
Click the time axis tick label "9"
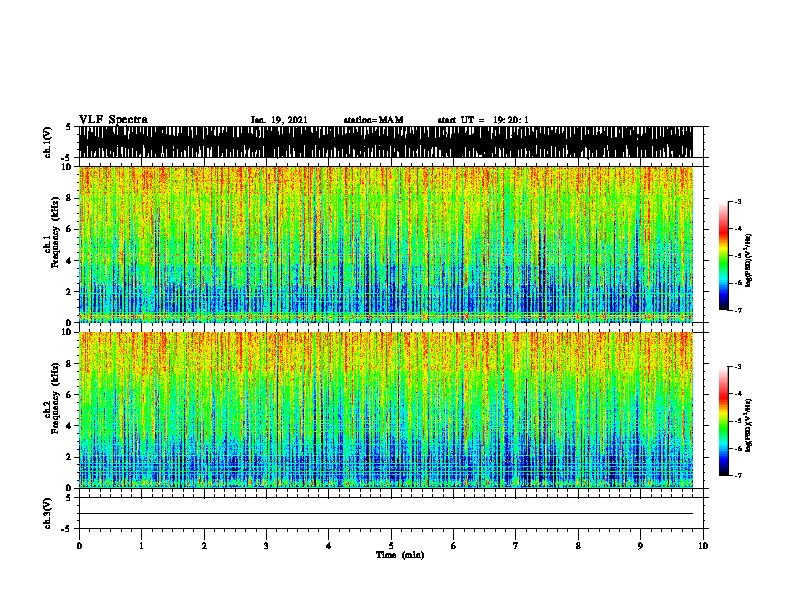pos(640,546)
